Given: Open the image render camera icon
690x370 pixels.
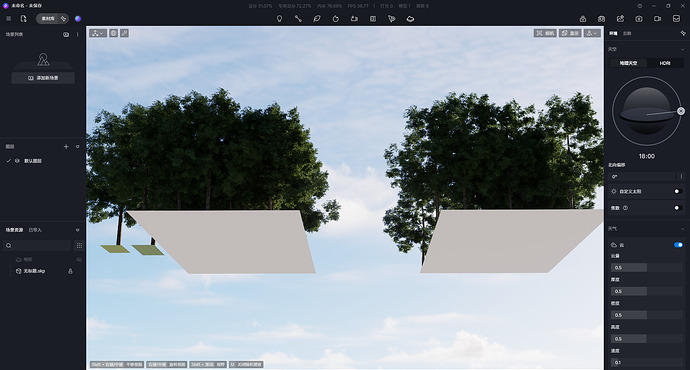Looking at the screenshot, I should click(639, 18).
